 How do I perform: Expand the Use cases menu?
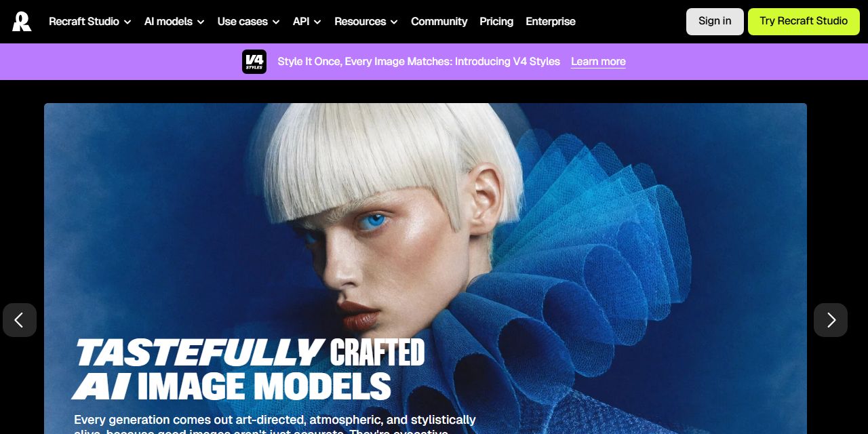[249, 22]
